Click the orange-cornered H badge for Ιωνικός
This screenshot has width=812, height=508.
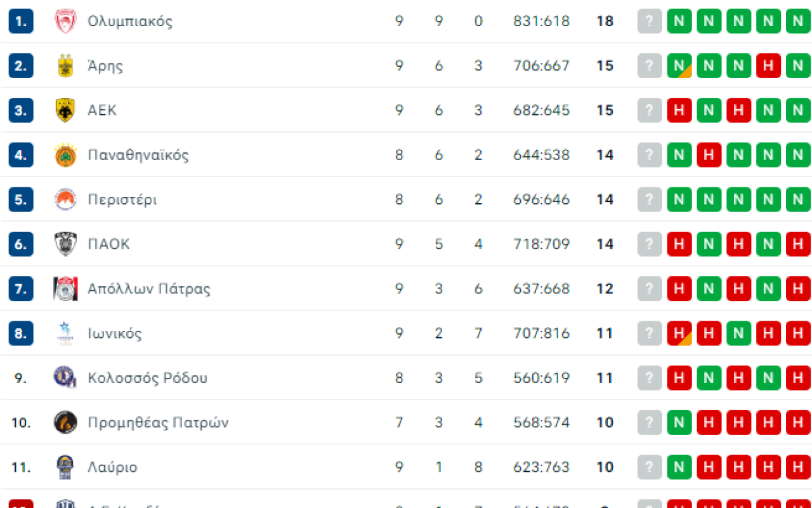pyautogui.click(x=679, y=333)
